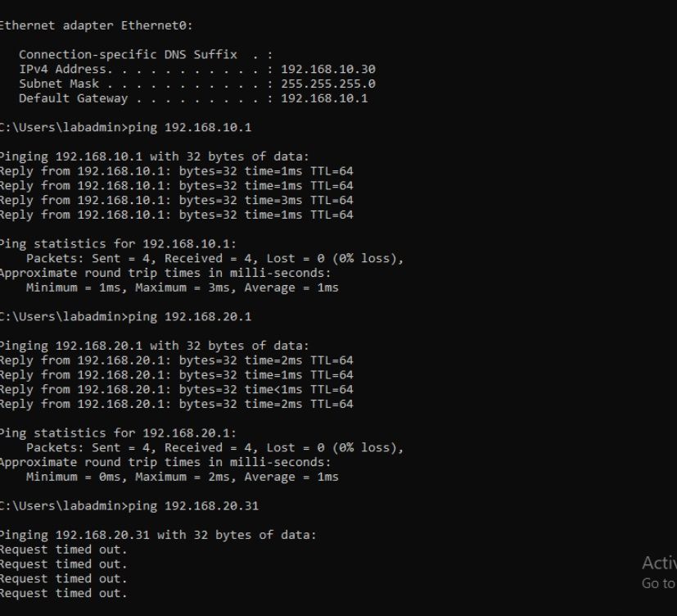The image size is (677, 616).
Task: Click 'Minimum = 1ms, Maximum = 3ms' line
Action: (x=182, y=288)
